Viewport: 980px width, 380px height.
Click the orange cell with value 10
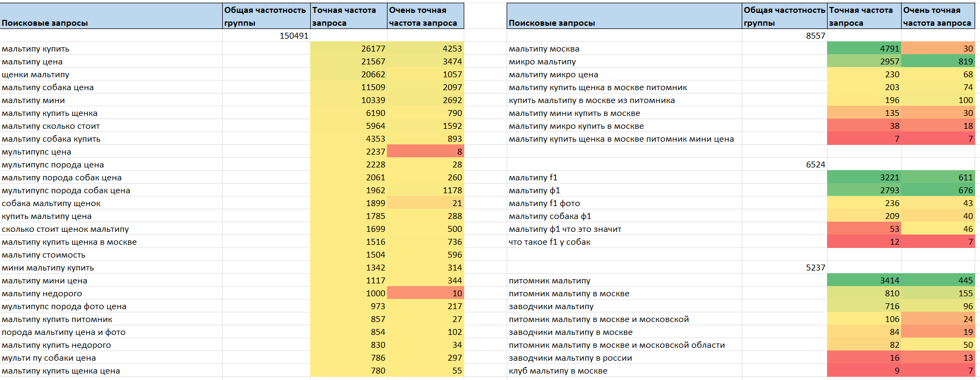[x=426, y=293]
